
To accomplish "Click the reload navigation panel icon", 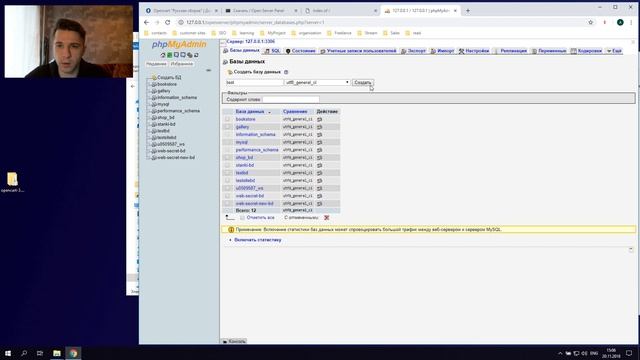I will click(x=196, y=55).
